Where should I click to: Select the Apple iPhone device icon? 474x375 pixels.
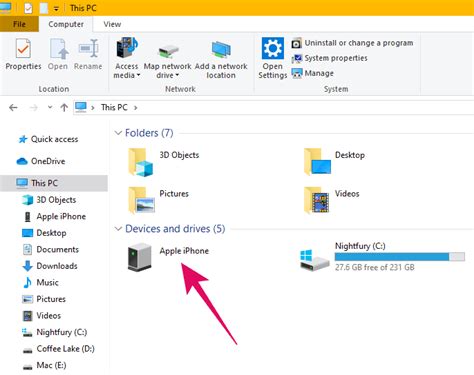140,257
